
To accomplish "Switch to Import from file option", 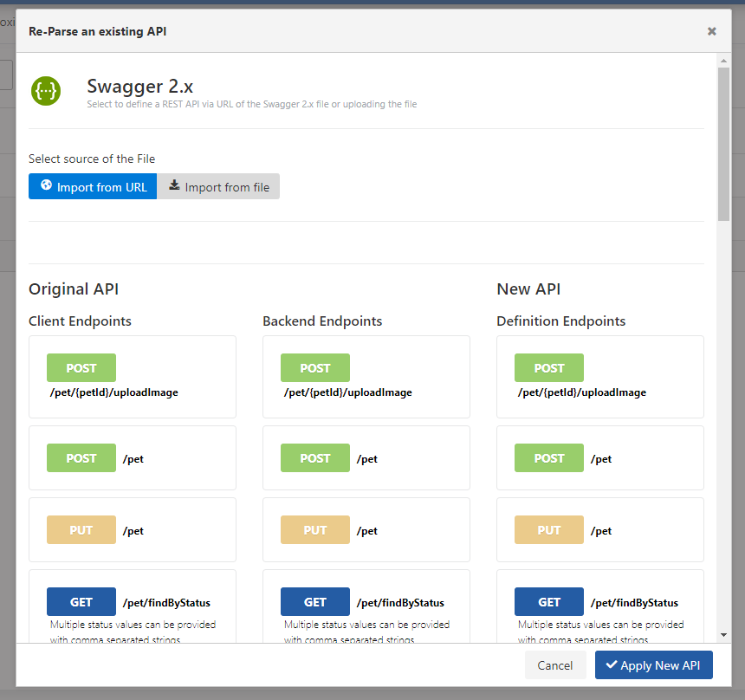I will click(x=218, y=186).
